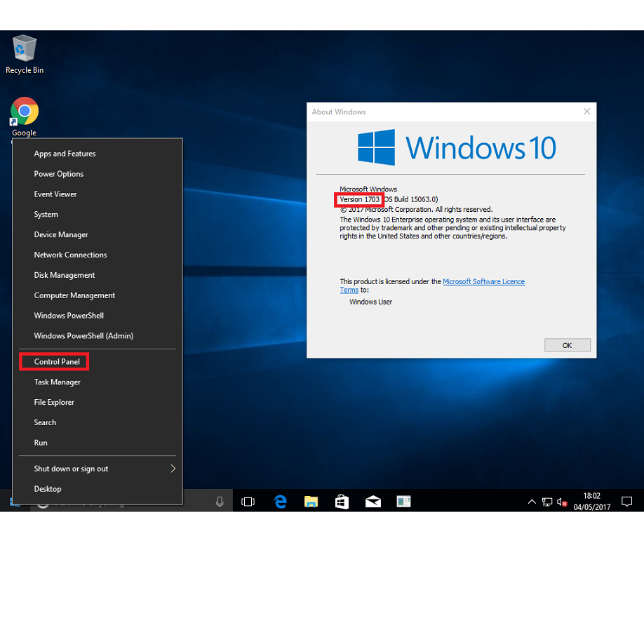Open the Action Center notification icon

(626, 502)
